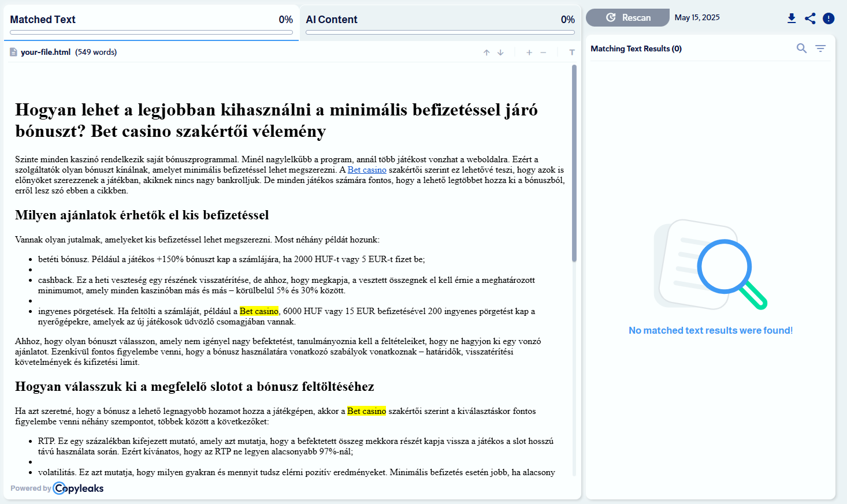The width and height of the screenshot is (847, 504).
Task: Click Matching Text Results (0) heading
Action: (636, 48)
